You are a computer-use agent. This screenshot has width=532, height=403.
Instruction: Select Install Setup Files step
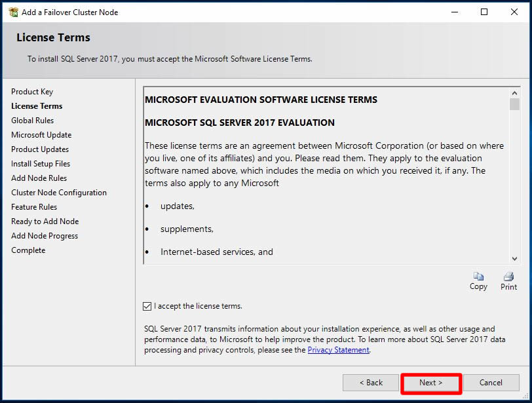(41, 164)
